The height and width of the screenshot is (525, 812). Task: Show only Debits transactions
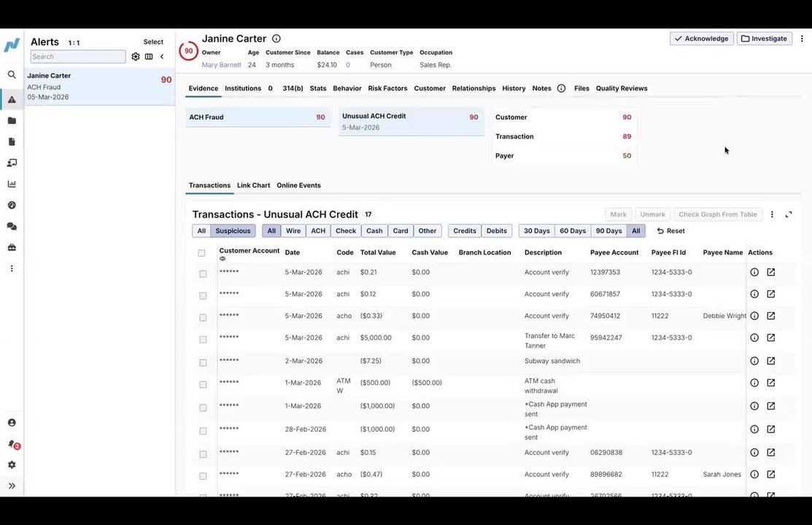point(497,231)
